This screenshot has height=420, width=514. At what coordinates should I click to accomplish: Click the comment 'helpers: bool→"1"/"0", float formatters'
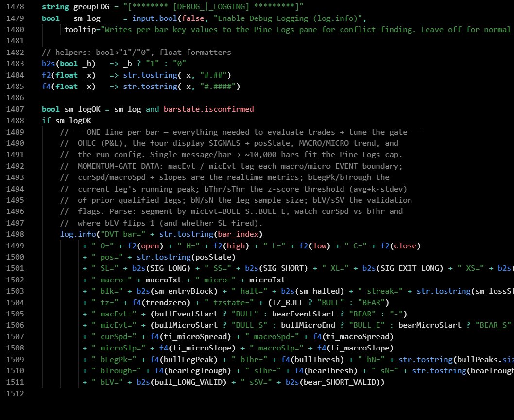[137, 52]
